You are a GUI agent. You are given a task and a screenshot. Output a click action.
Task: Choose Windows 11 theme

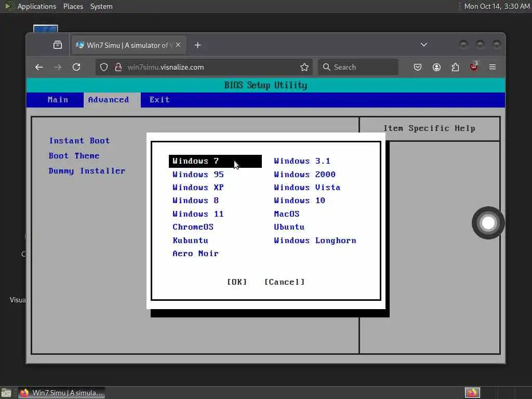point(198,214)
